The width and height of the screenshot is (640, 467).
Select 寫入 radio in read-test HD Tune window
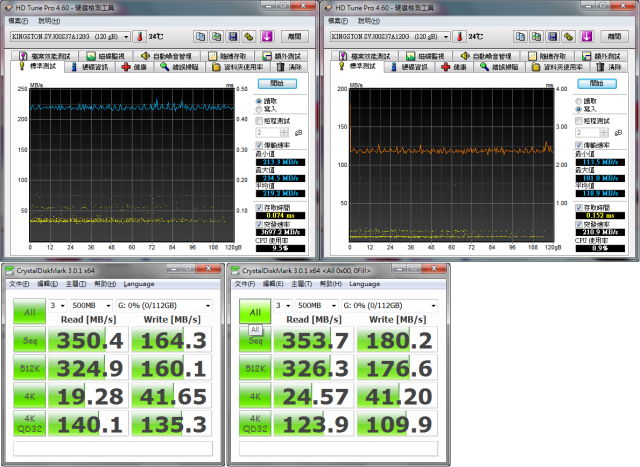[259, 109]
